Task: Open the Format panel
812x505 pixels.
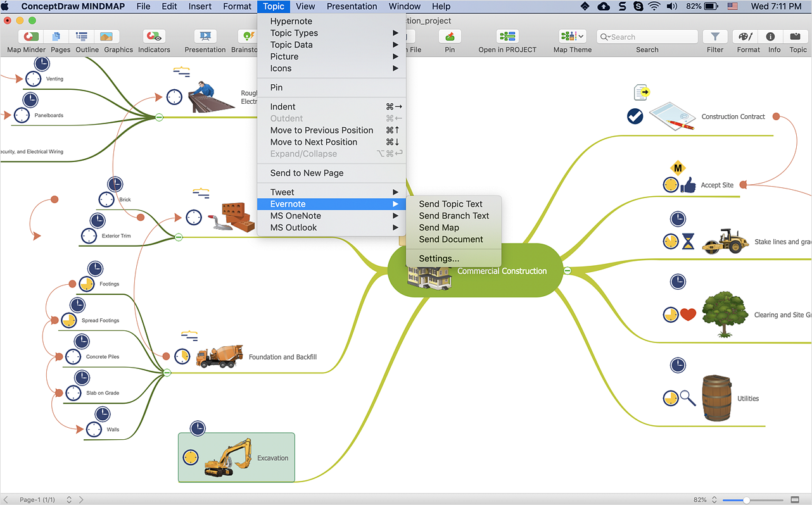Action: [x=746, y=37]
